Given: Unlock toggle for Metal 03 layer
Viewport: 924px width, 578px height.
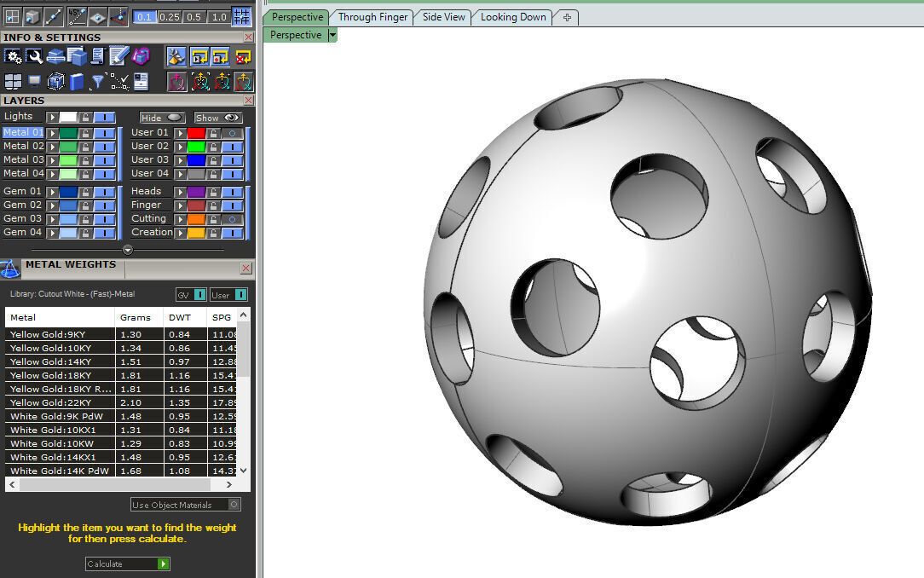Looking at the screenshot, I should pyautogui.click(x=85, y=160).
